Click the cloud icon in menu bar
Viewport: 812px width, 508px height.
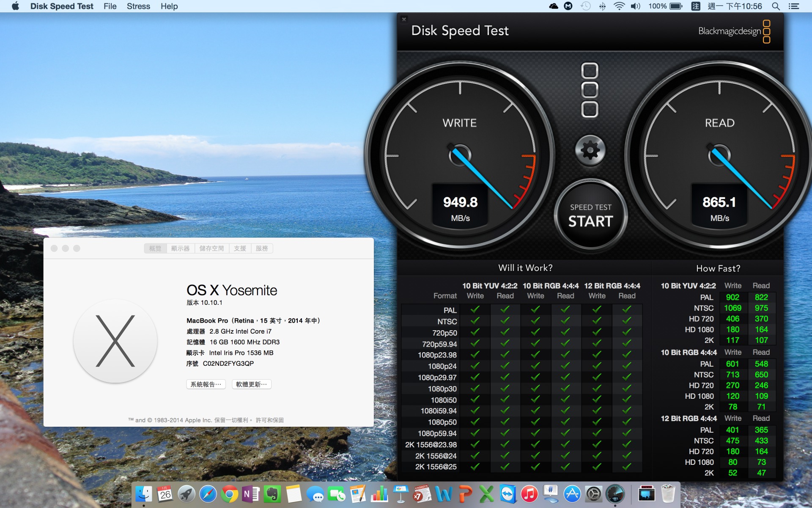[x=553, y=6]
